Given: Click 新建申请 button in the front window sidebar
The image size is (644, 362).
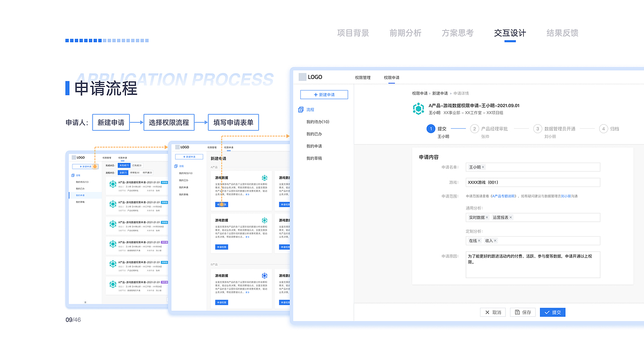Looking at the screenshot, I should [324, 95].
